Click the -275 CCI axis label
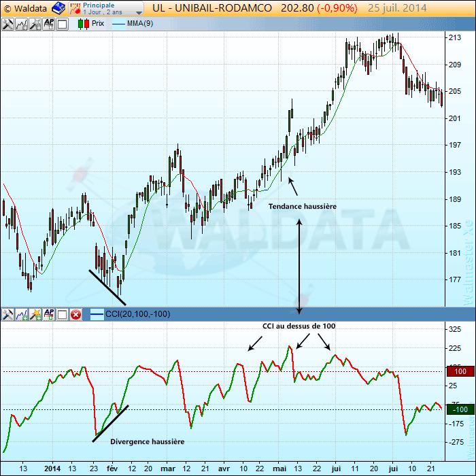This screenshot has height=476, width=476. click(x=456, y=442)
